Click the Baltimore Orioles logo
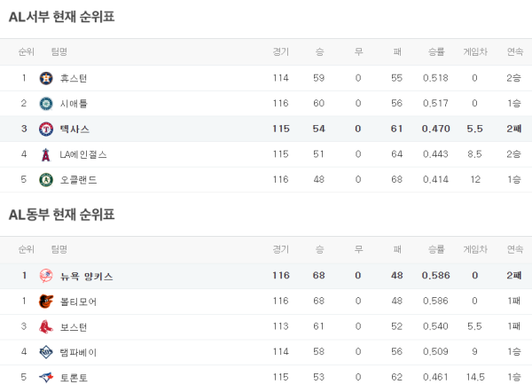The image size is (532, 392). coord(46,302)
